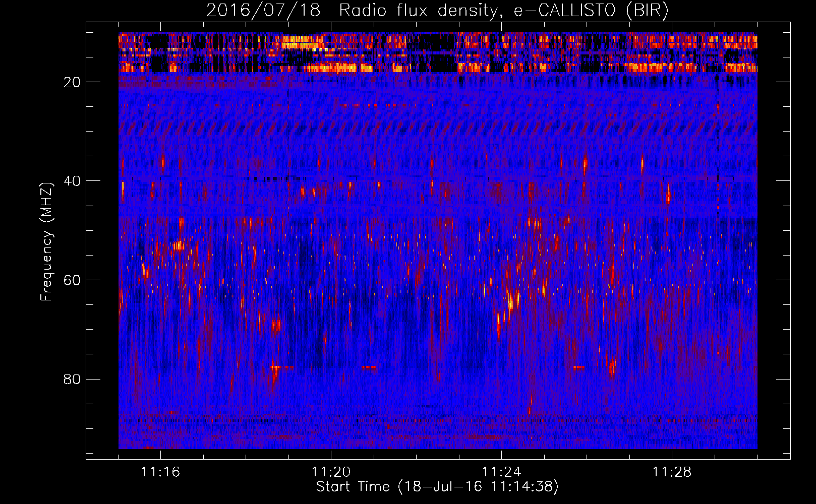Click the time axis tick label '11:20'
816x504 pixels.
click(331, 472)
